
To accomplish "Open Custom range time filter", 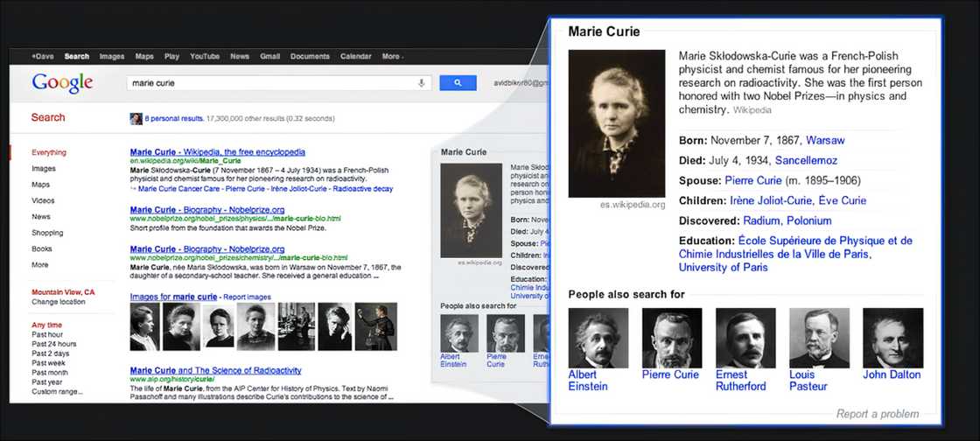I will pos(57,391).
